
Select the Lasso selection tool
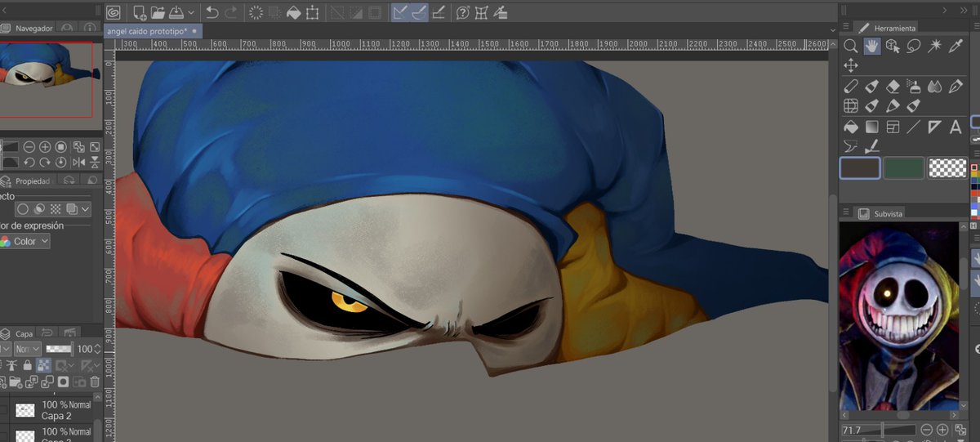[x=914, y=47]
